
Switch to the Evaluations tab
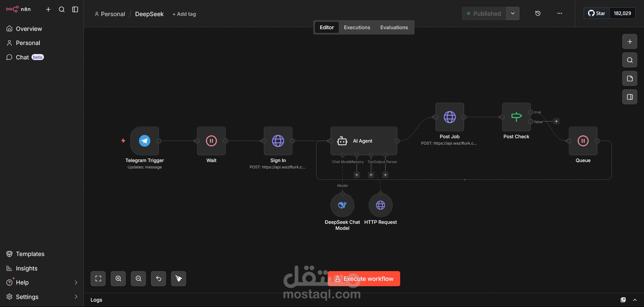click(394, 28)
